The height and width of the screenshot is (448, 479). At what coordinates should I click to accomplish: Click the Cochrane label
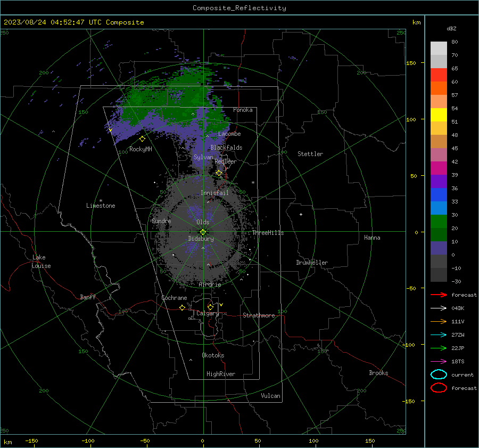tap(174, 298)
